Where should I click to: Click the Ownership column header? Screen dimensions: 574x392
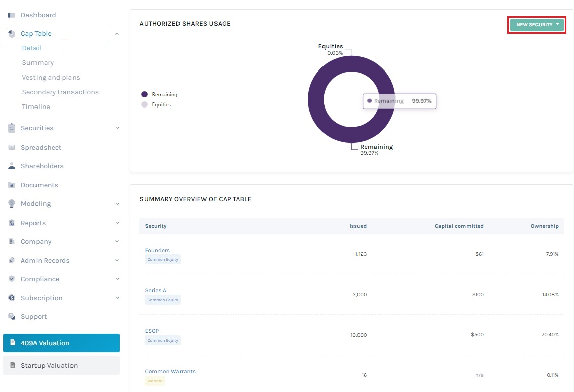(x=545, y=226)
